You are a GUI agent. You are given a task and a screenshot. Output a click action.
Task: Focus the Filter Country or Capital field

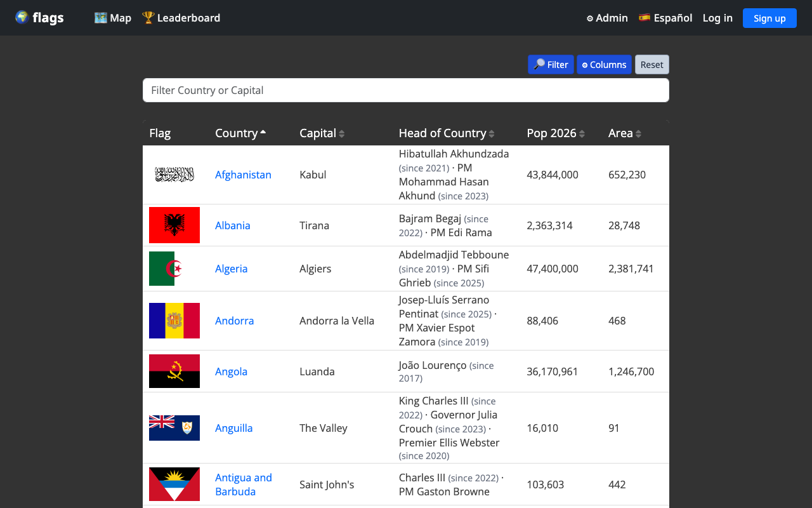(406, 90)
